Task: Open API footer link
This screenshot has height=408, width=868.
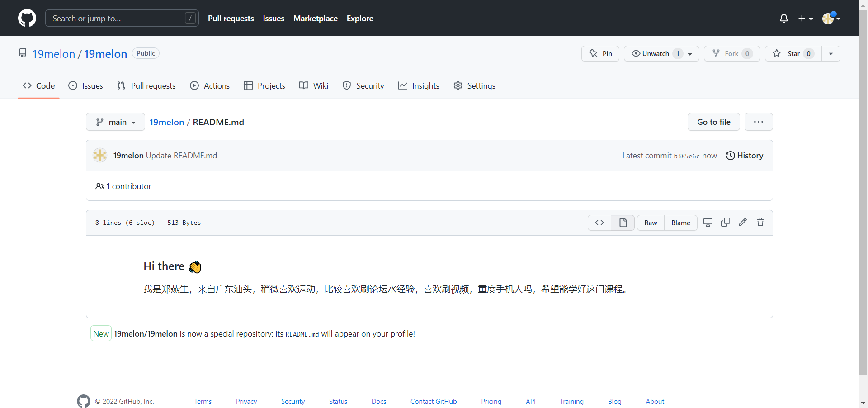Action: click(531, 402)
